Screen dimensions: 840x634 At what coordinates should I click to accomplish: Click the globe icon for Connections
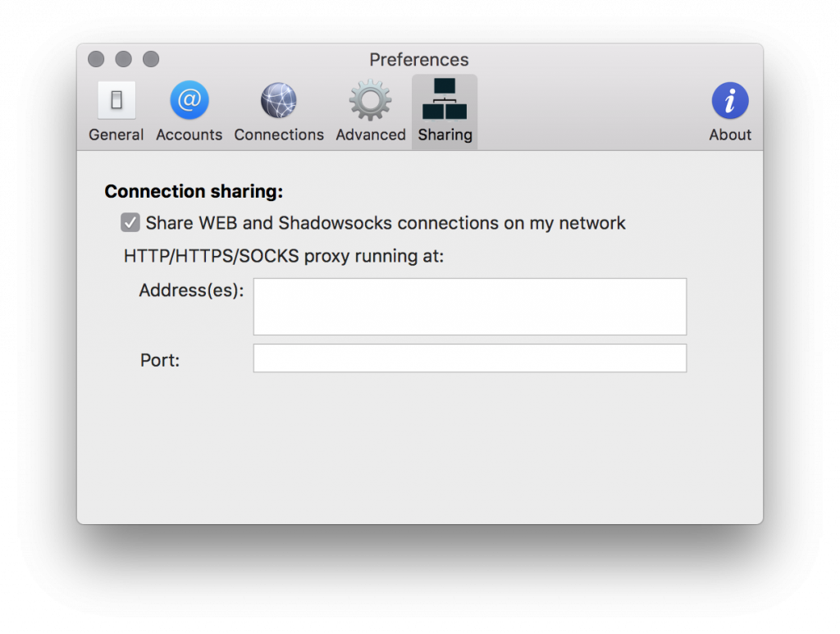point(278,98)
